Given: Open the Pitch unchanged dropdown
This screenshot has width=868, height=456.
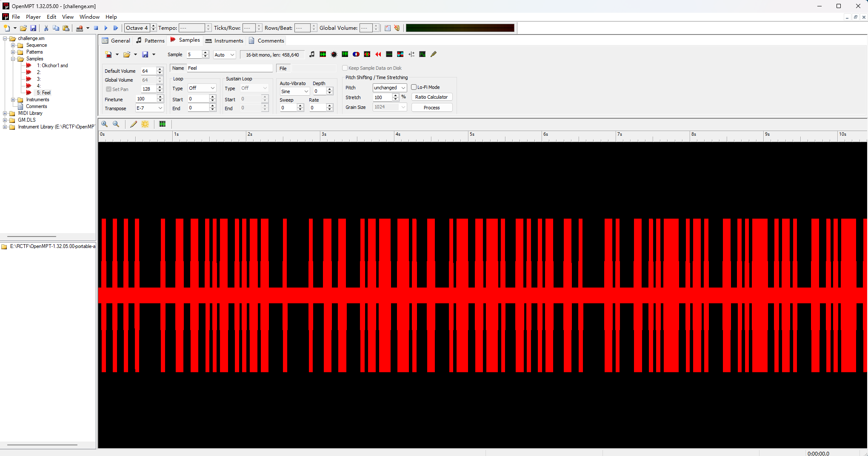Looking at the screenshot, I should click(389, 88).
